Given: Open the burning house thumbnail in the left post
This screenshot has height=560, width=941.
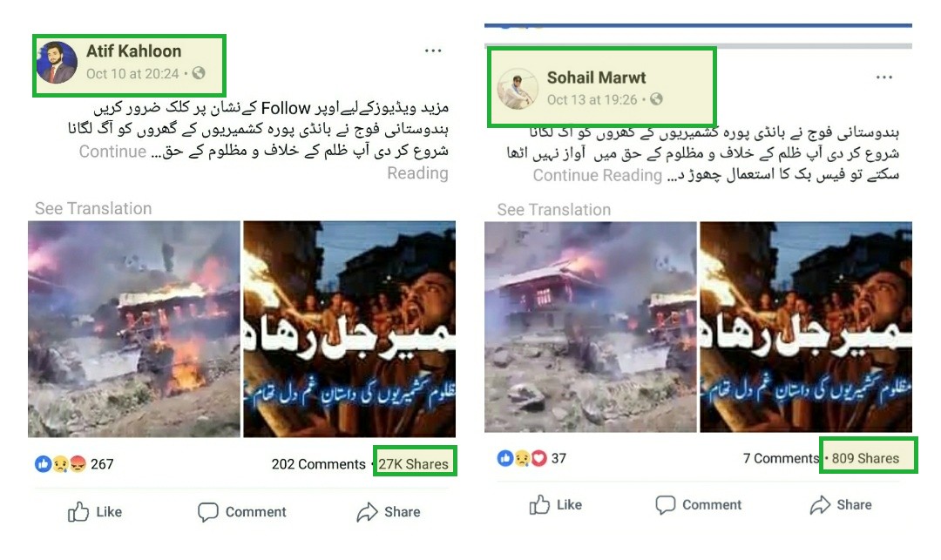Looking at the screenshot, I should [134, 328].
